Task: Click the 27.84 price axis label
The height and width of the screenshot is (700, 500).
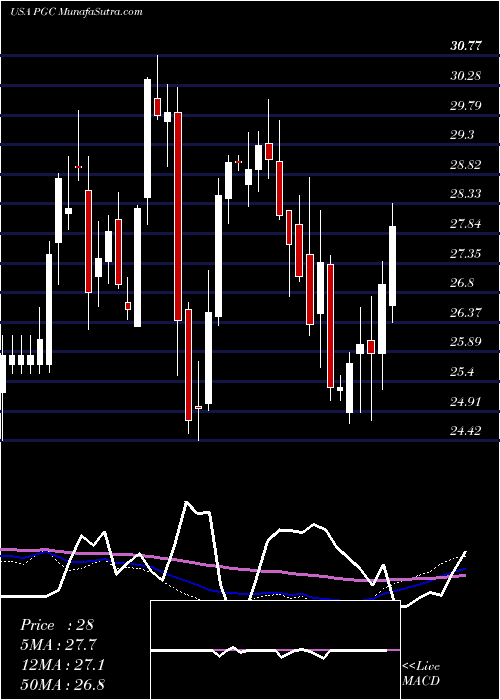Action: click(466, 224)
